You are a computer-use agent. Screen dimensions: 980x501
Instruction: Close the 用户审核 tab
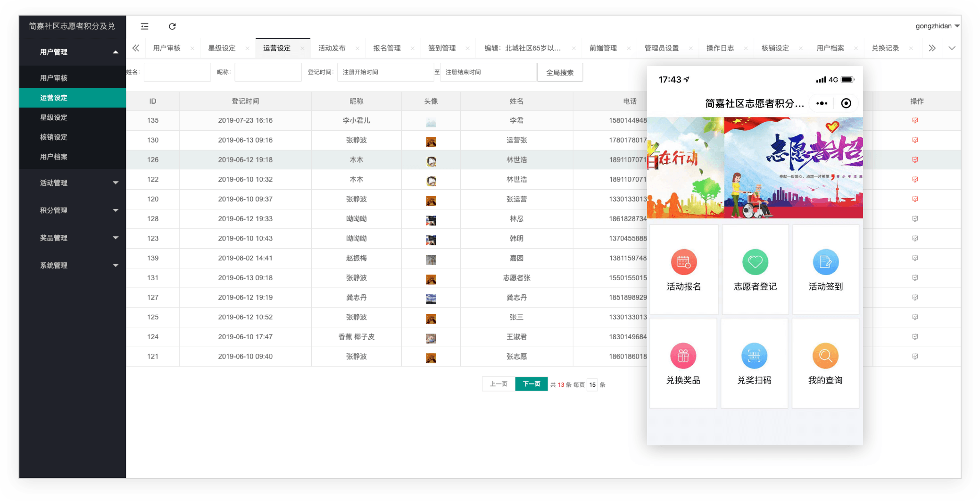[x=192, y=48]
